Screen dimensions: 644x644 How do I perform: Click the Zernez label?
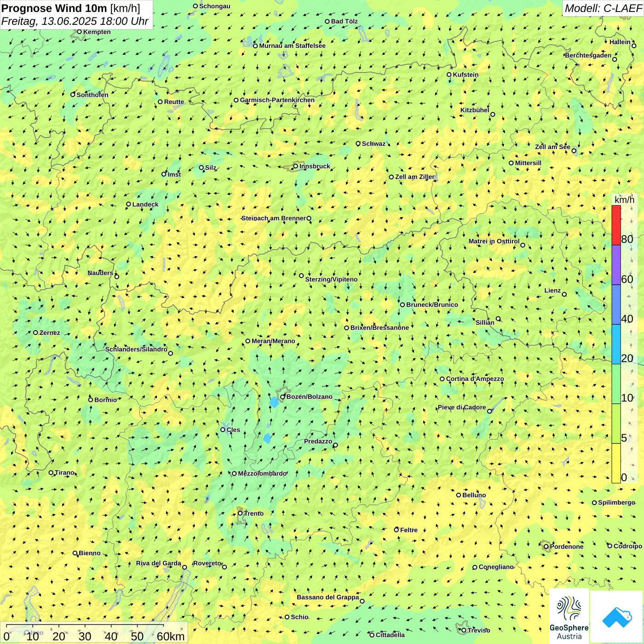click(50, 333)
